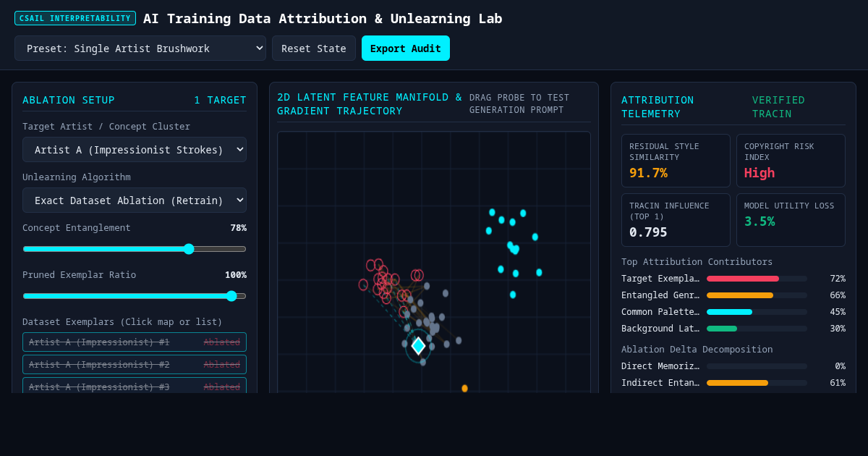Click Top Attribution Contributors heading

point(697,262)
